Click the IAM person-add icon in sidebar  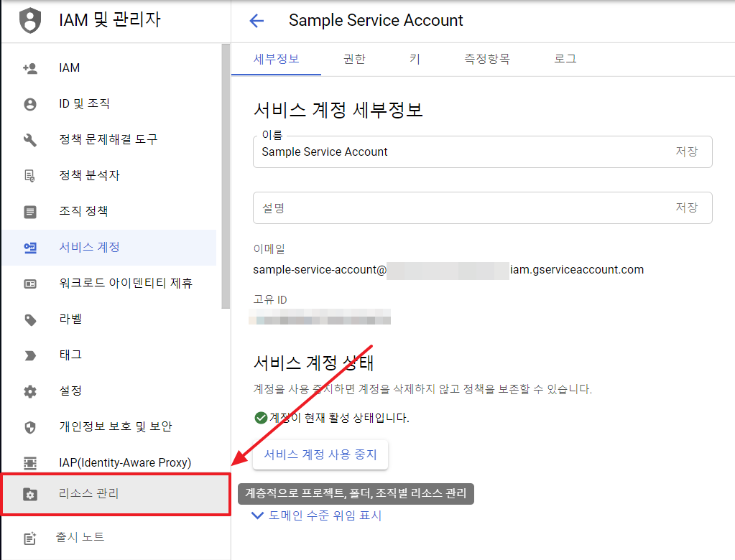pos(30,68)
